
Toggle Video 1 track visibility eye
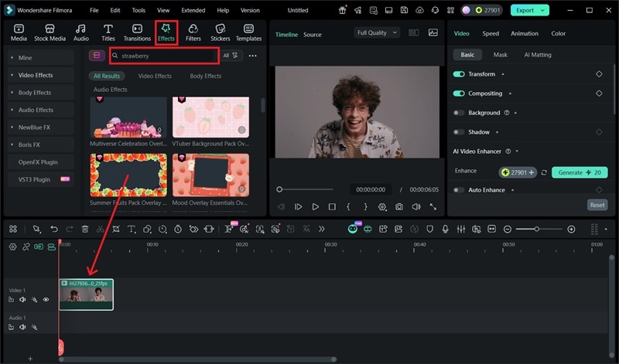tap(46, 300)
